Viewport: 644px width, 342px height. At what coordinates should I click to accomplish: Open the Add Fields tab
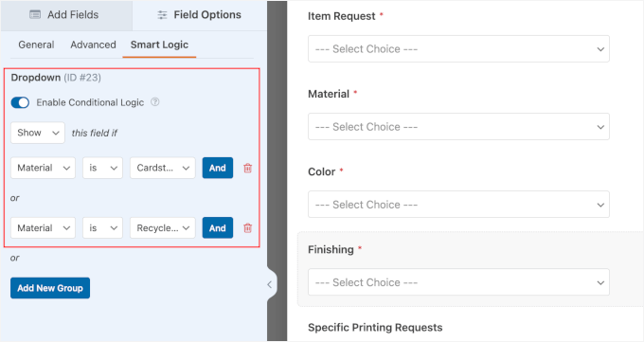point(66,15)
